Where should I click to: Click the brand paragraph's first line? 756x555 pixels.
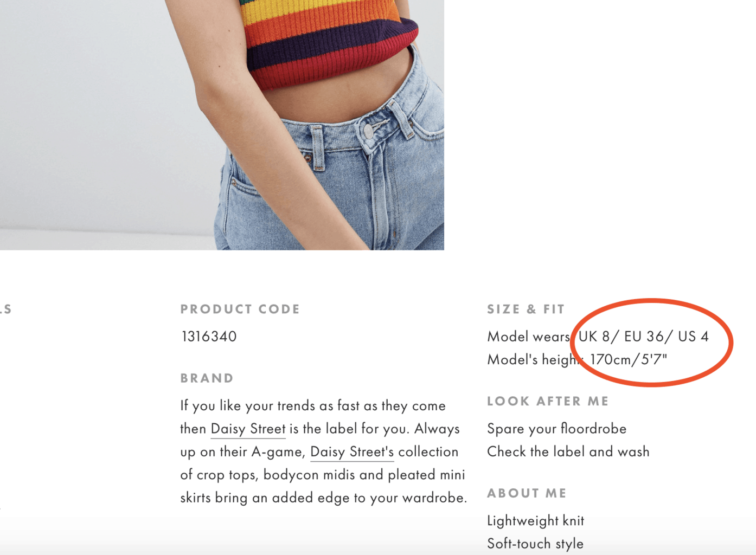click(313, 406)
